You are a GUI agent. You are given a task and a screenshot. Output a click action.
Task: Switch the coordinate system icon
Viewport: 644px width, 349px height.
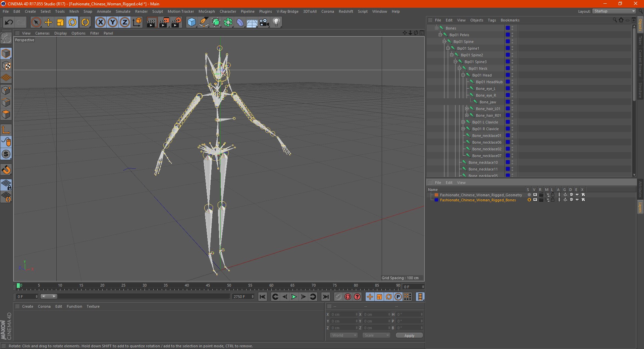pyautogui.click(x=137, y=22)
